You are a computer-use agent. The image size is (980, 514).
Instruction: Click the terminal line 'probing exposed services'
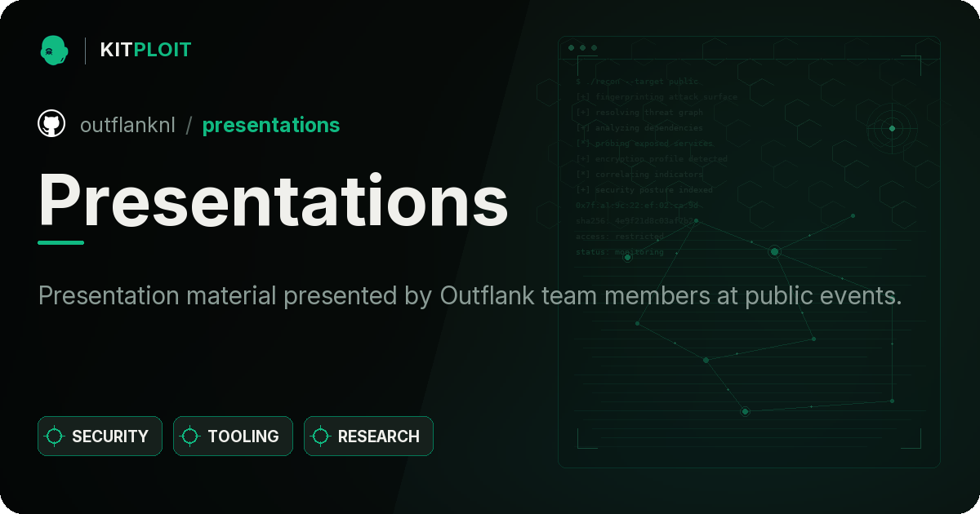tap(644, 144)
